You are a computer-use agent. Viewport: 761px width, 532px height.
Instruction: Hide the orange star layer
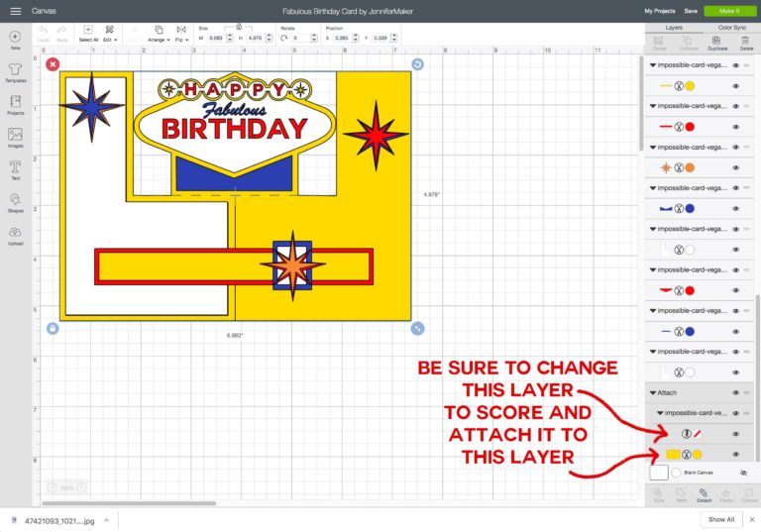(x=736, y=168)
